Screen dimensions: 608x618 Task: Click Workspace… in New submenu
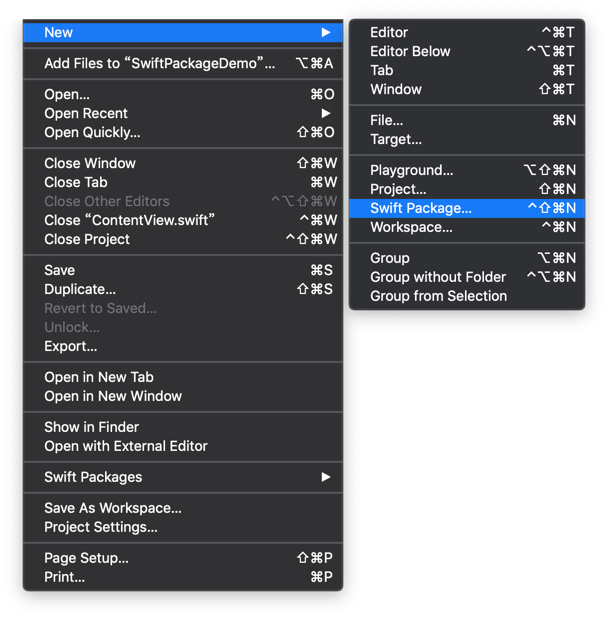click(467, 227)
